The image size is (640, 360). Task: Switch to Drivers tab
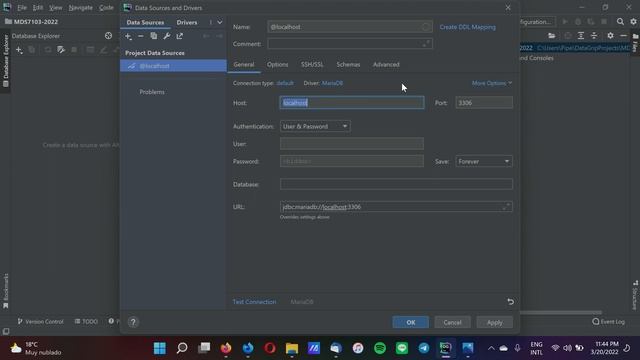pyautogui.click(x=187, y=22)
